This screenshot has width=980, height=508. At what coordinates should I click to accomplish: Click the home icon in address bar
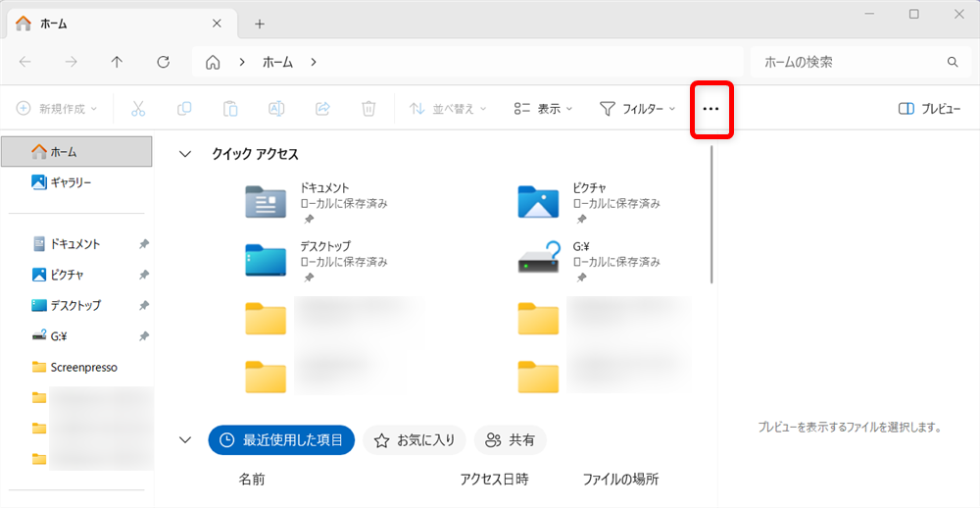coord(213,63)
